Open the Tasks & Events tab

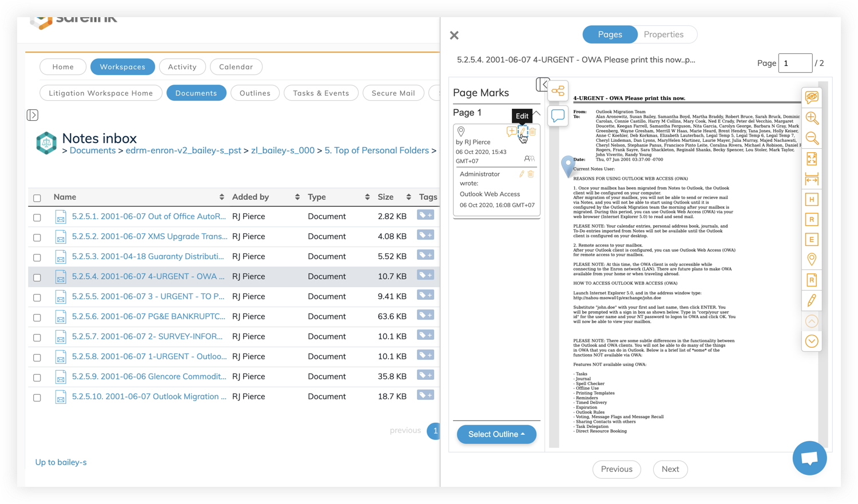point(321,93)
